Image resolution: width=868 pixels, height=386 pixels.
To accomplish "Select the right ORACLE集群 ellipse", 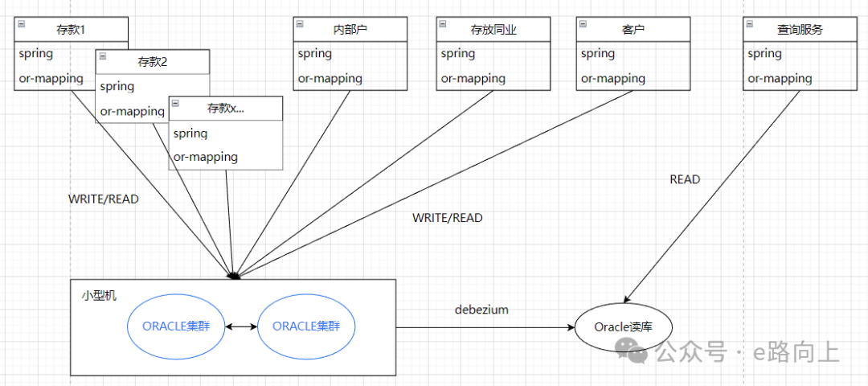I will click(x=306, y=326).
